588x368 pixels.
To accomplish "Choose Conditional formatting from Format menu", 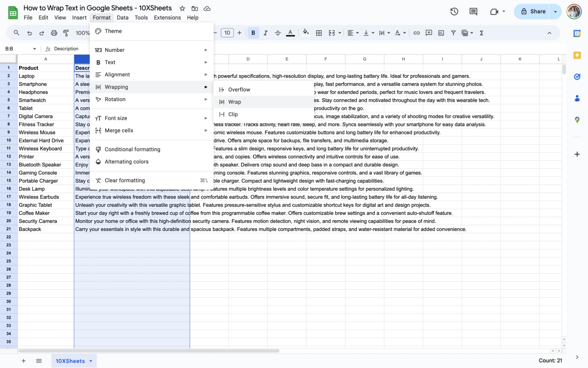I will 132,149.
